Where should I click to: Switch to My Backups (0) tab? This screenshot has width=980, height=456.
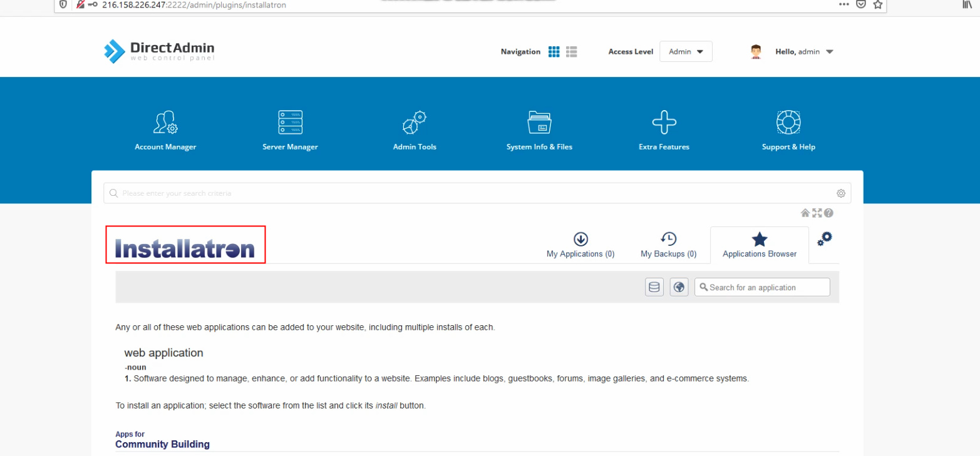[668, 245]
